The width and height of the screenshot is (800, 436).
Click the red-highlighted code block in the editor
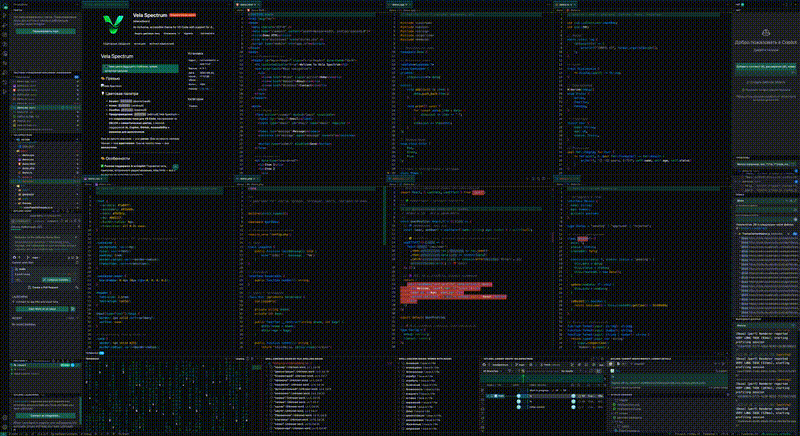(453, 293)
